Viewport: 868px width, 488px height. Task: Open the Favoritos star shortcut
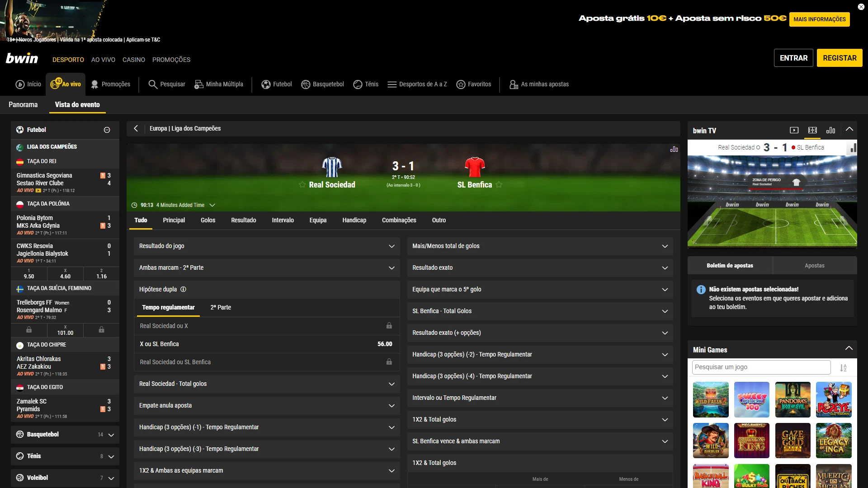[x=474, y=84]
